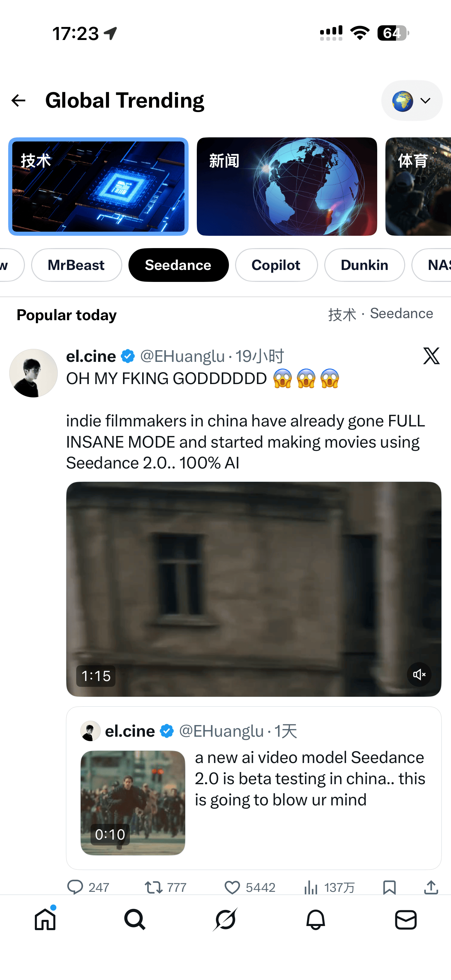Open the X logo on el.cine's post
This screenshot has width=451, height=980.
click(x=431, y=356)
